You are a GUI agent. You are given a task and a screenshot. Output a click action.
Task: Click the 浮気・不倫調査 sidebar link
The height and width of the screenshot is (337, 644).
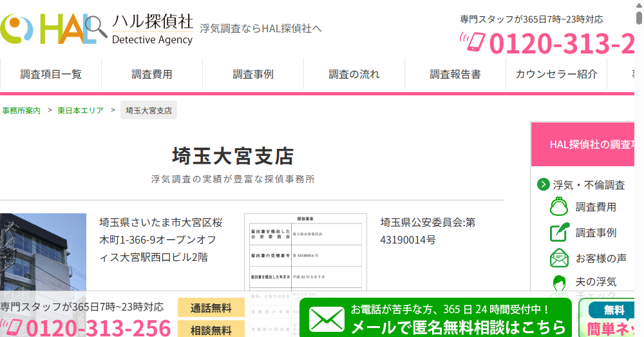point(589,185)
